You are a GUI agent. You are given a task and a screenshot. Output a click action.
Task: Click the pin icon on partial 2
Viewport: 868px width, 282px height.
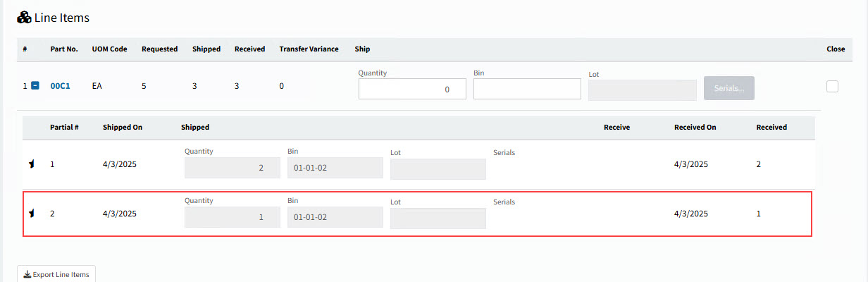pyautogui.click(x=31, y=214)
